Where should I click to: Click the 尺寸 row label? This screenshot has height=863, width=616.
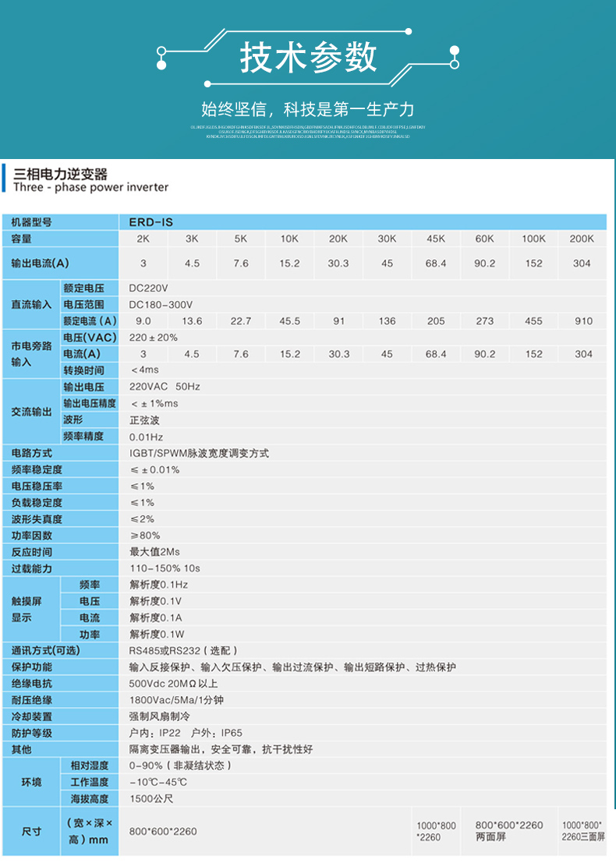pyautogui.click(x=31, y=832)
